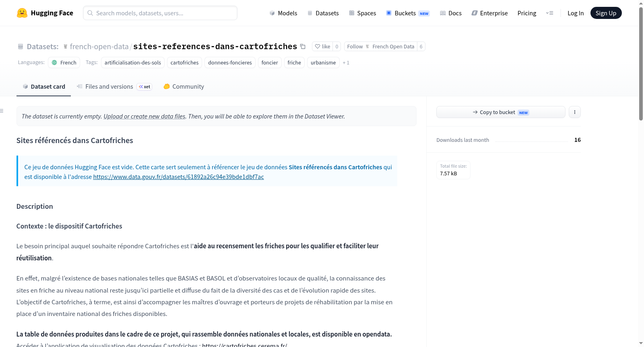Click the search magnifier icon
This screenshot has width=644, height=347.
click(90, 13)
